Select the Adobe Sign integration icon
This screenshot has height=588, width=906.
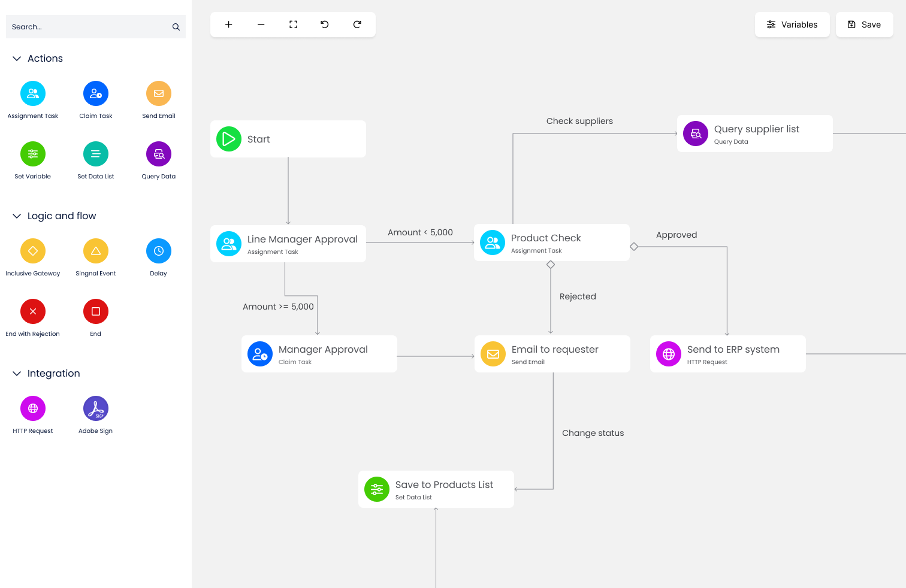(95, 408)
